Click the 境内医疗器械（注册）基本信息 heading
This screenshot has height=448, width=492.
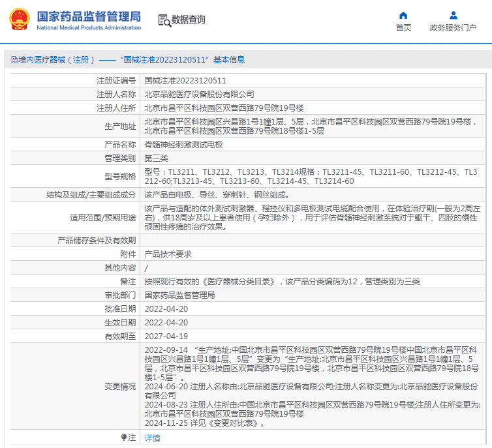click(x=131, y=59)
